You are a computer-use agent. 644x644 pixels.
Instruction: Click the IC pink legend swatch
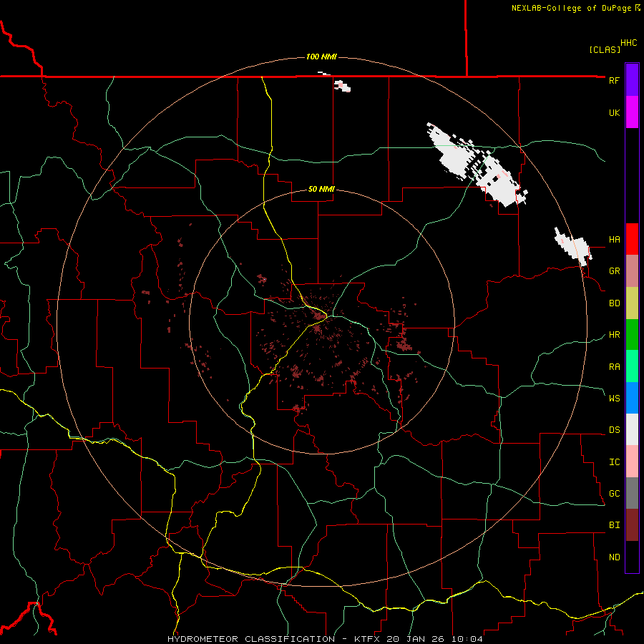click(632, 462)
